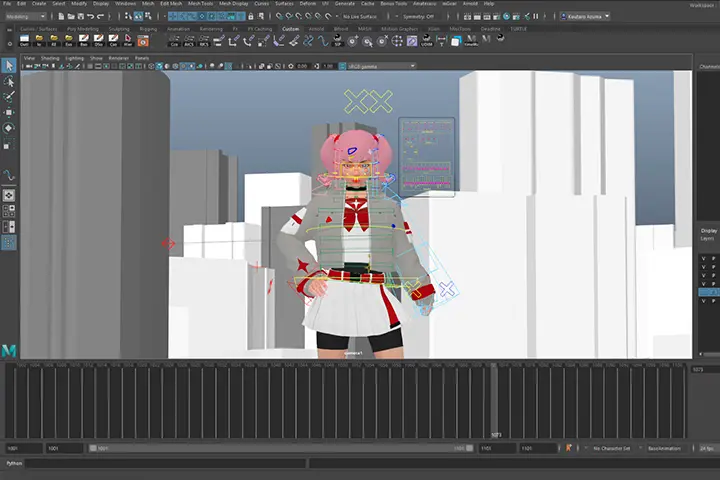The width and height of the screenshot is (720, 480).
Task: Activate the Lasso select tool
Action: pos(9,82)
